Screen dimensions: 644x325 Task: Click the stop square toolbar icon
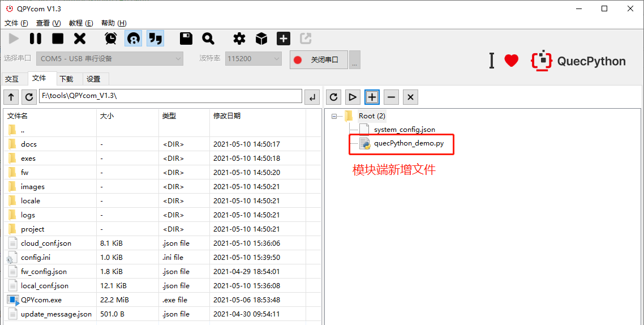[58, 39]
